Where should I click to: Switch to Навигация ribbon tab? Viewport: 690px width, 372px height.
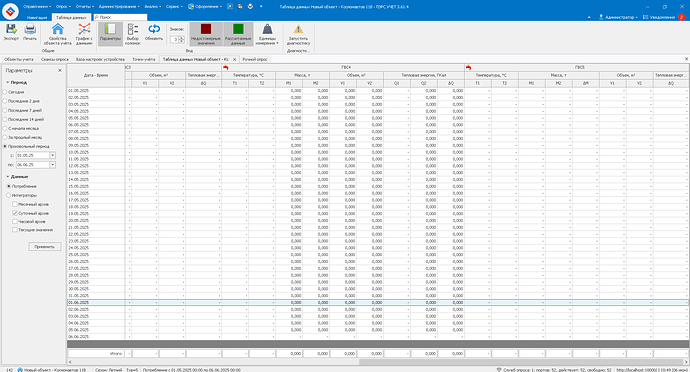pyautogui.click(x=37, y=18)
